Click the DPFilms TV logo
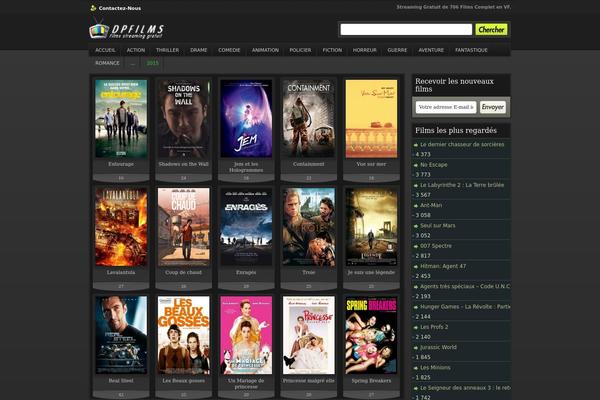 click(x=127, y=30)
